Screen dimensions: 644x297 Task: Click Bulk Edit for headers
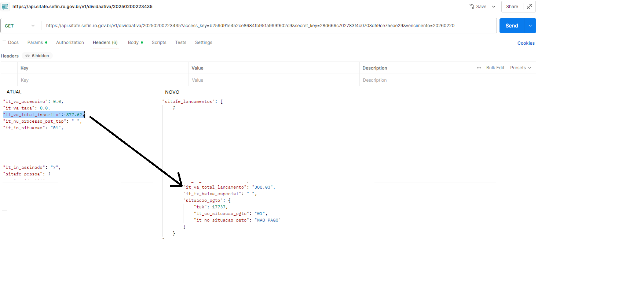495,68
